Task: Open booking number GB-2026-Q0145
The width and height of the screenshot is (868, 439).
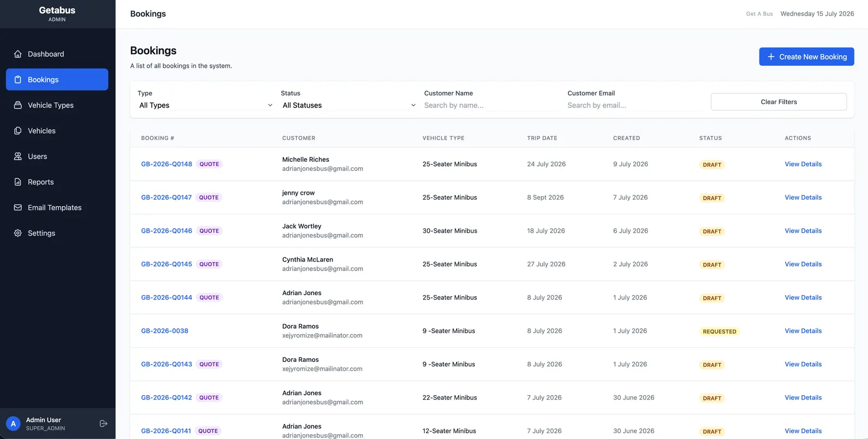Action: 167,264
